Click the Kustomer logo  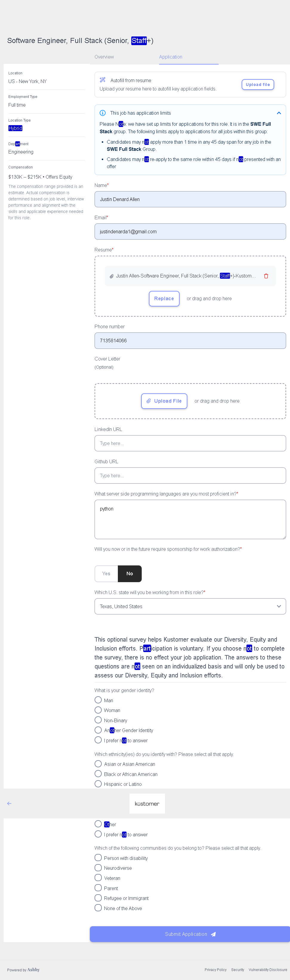(147, 803)
